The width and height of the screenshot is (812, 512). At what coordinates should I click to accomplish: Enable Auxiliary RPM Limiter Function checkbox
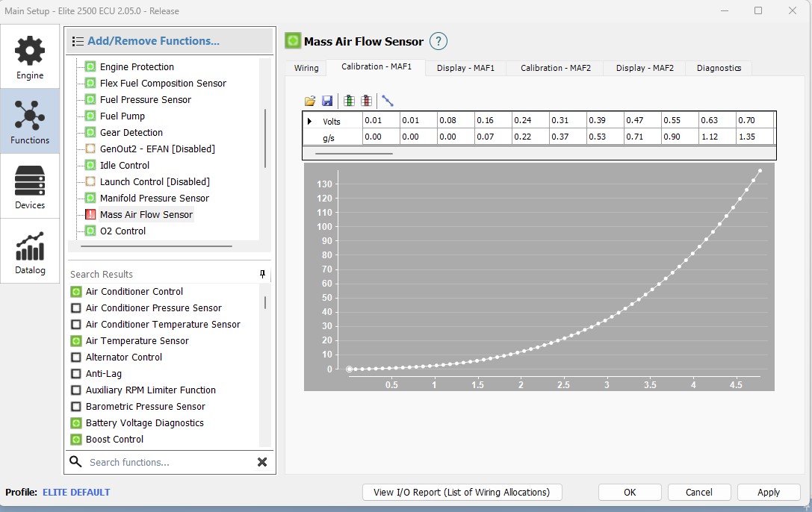coord(76,390)
